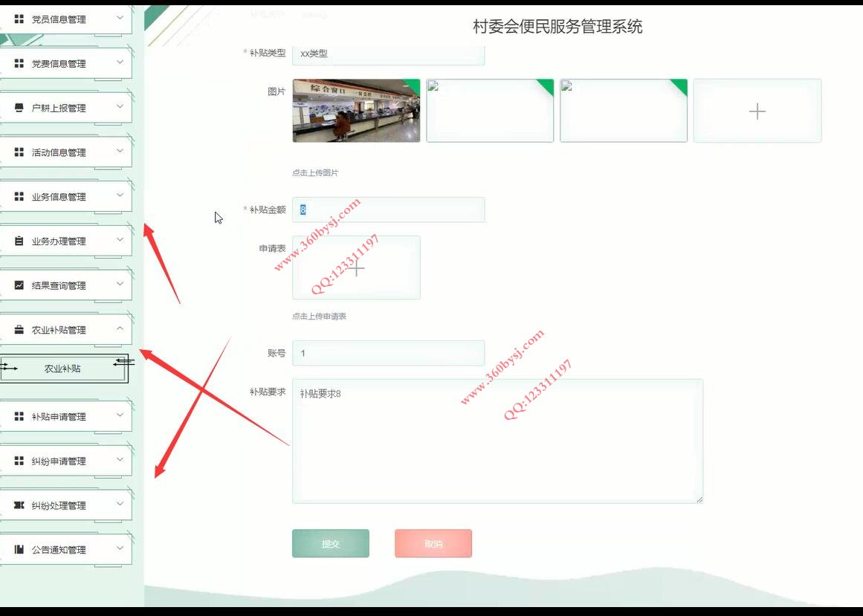Click the 户耕上报管理 icon

point(19,108)
